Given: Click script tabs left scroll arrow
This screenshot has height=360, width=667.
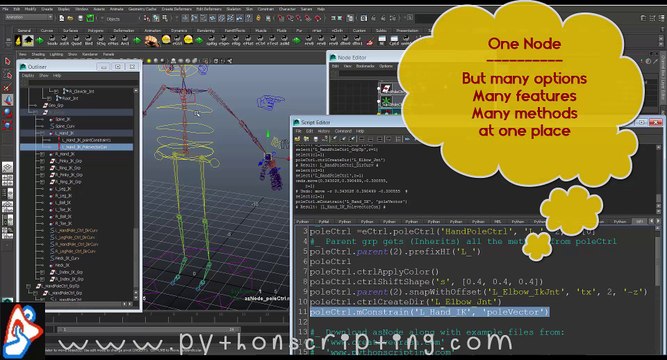Looking at the screenshot, I should (651, 221).
